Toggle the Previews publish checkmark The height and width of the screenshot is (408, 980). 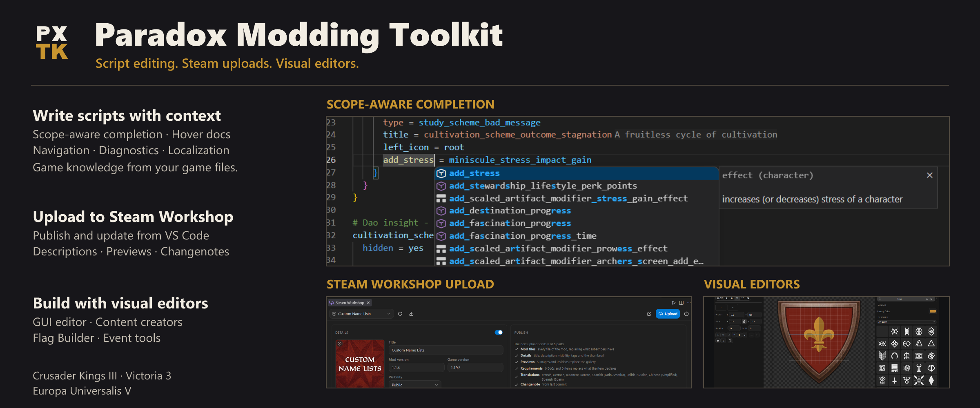tap(517, 362)
